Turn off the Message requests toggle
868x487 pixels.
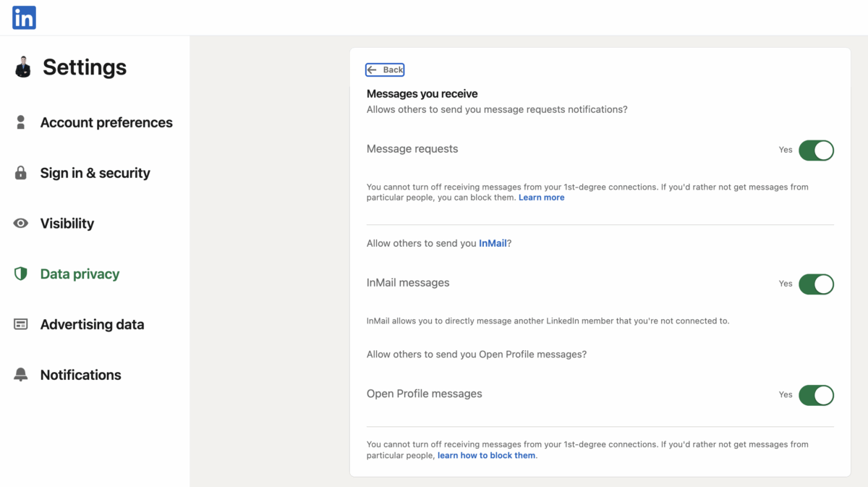point(817,150)
